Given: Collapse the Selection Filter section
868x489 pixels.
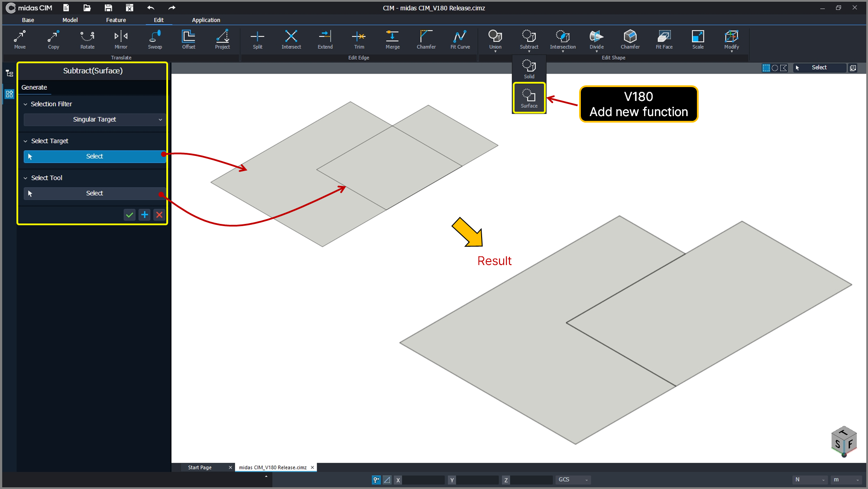Looking at the screenshot, I should click(26, 104).
